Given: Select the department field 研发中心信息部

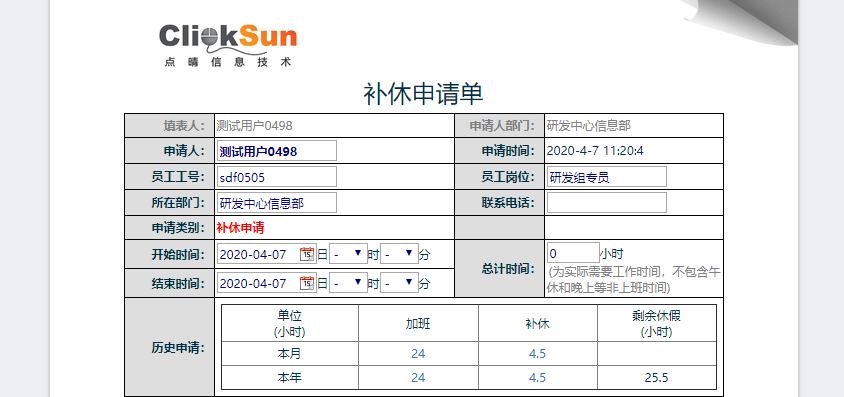Looking at the screenshot, I should click(277, 203).
